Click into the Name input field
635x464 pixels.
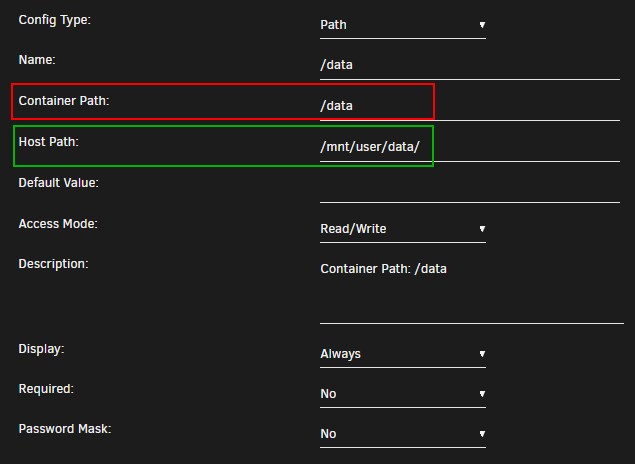[x=469, y=65]
